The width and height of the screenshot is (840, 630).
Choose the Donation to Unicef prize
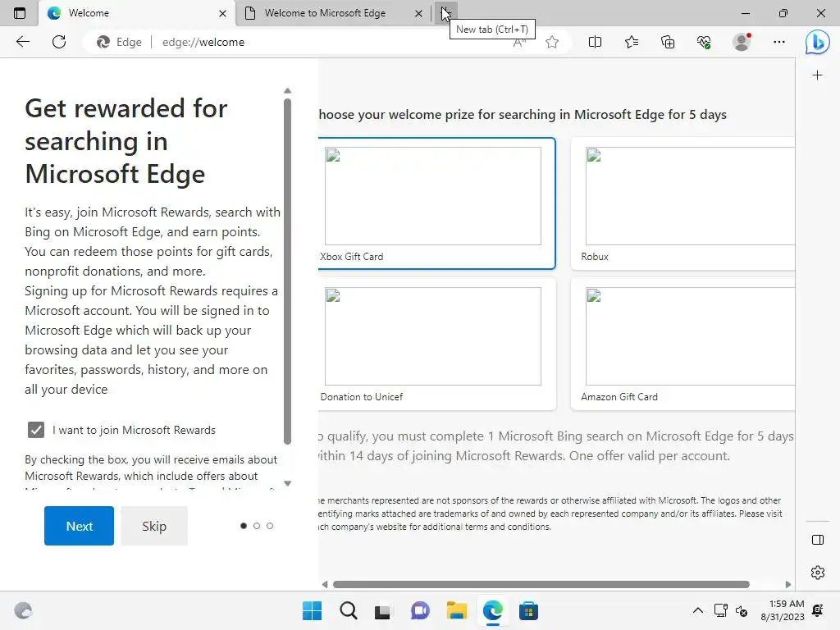click(x=436, y=344)
